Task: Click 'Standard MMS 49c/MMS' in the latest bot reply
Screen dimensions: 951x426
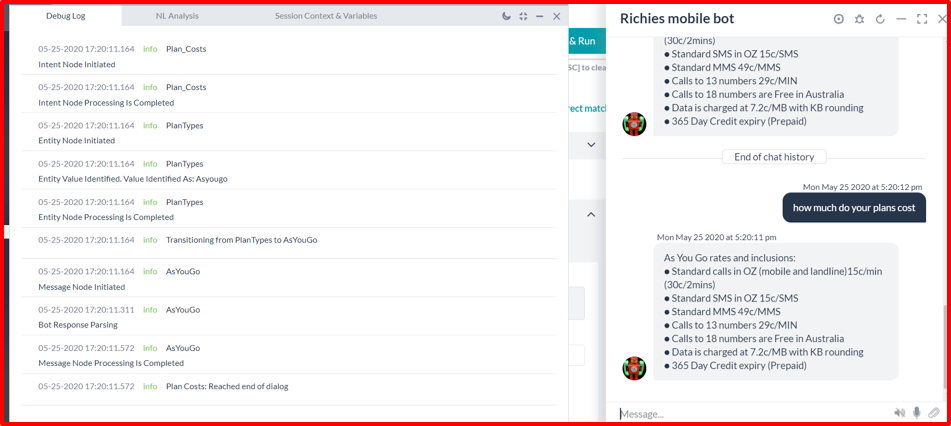Action: click(722, 311)
